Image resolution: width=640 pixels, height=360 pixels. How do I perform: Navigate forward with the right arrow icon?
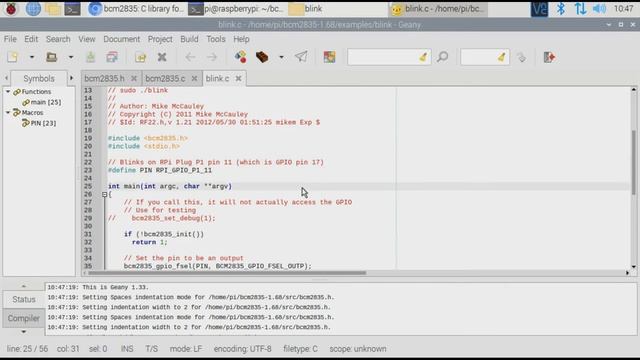pos(212,57)
